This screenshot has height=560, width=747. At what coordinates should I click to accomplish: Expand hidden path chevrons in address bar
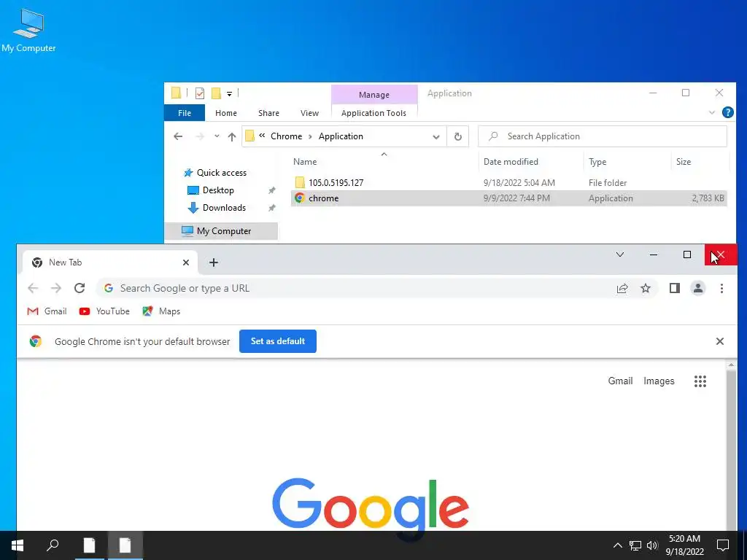coord(262,136)
